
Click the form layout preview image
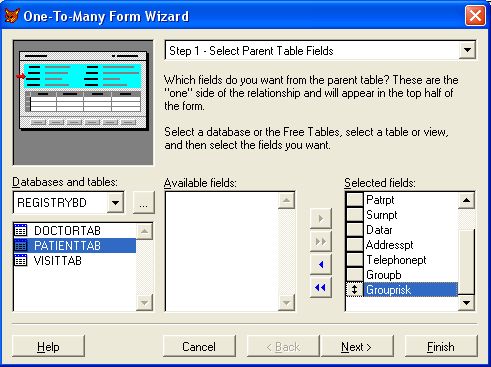83,103
